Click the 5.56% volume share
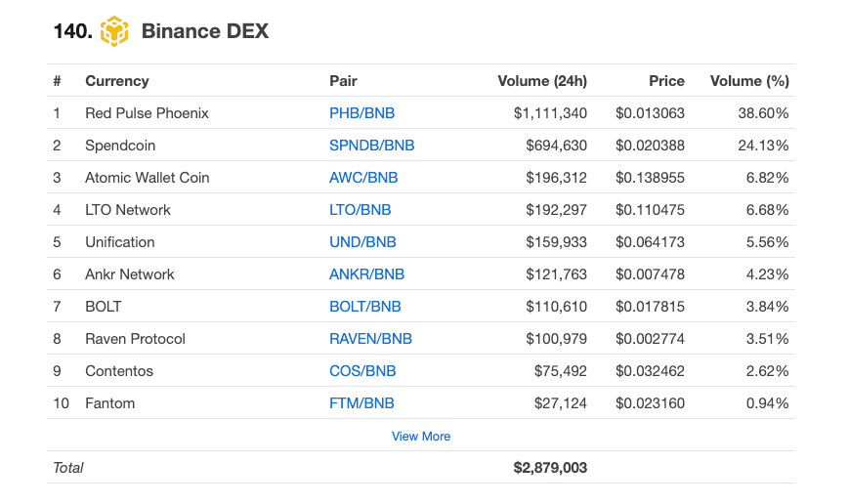Image resolution: width=849 pixels, height=504 pixels. 767,242
